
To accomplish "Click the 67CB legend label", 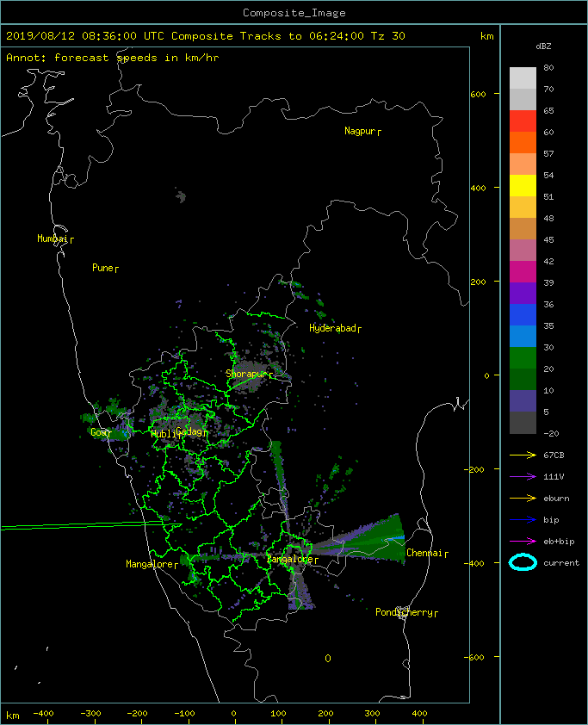I will tap(554, 455).
